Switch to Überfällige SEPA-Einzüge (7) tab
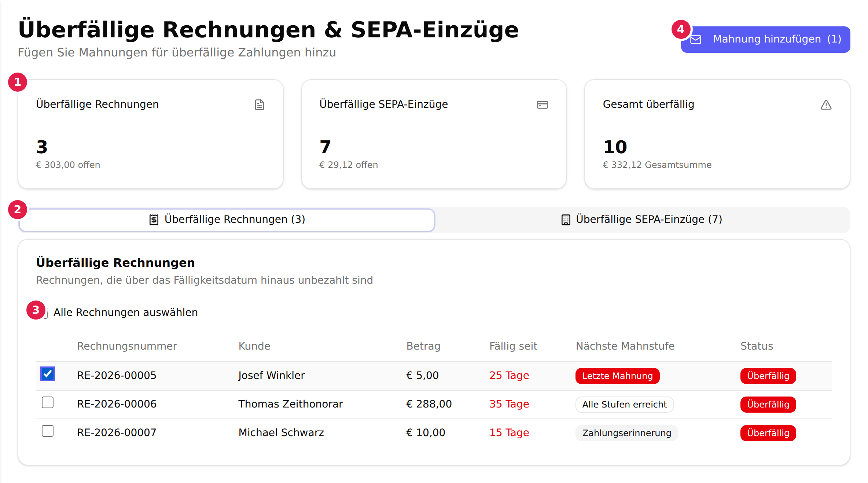The width and height of the screenshot is (868, 483). (641, 220)
